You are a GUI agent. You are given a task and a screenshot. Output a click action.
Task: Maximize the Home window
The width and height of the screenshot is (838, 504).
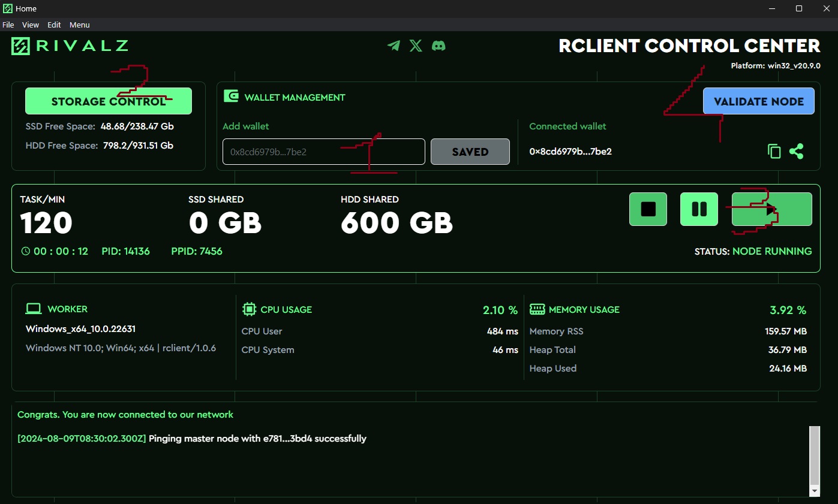[799, 8]
